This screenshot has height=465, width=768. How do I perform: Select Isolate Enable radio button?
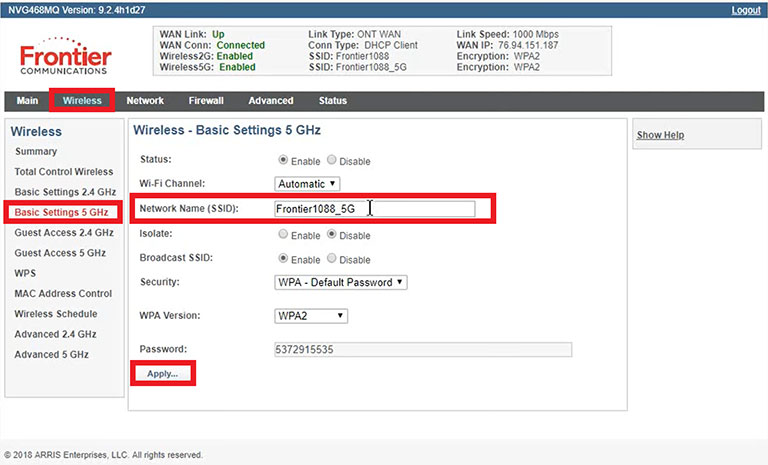point(283,234)
